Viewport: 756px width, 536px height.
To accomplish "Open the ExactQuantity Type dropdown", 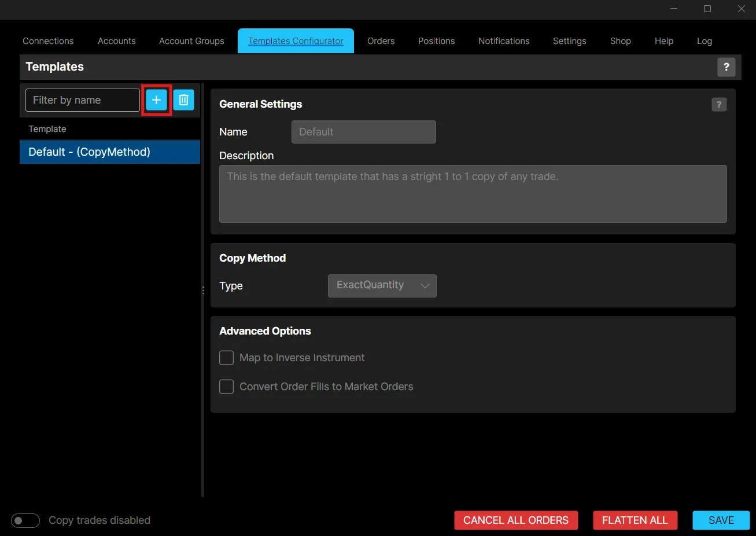I will coord(382,285).
